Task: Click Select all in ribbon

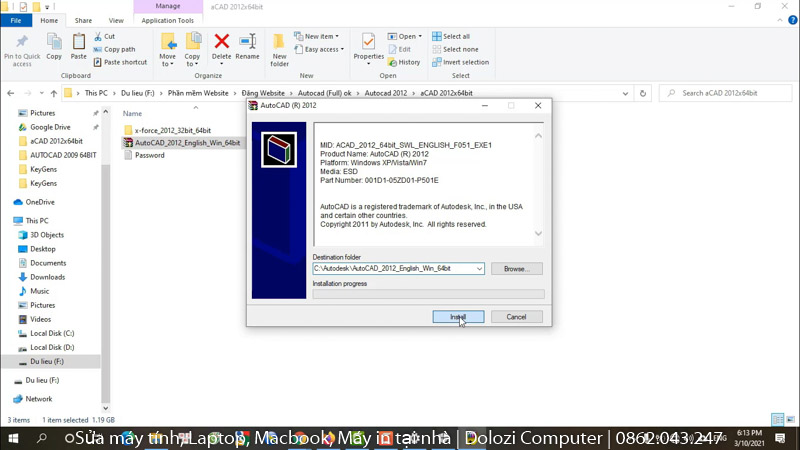Action: click(451, 37)
